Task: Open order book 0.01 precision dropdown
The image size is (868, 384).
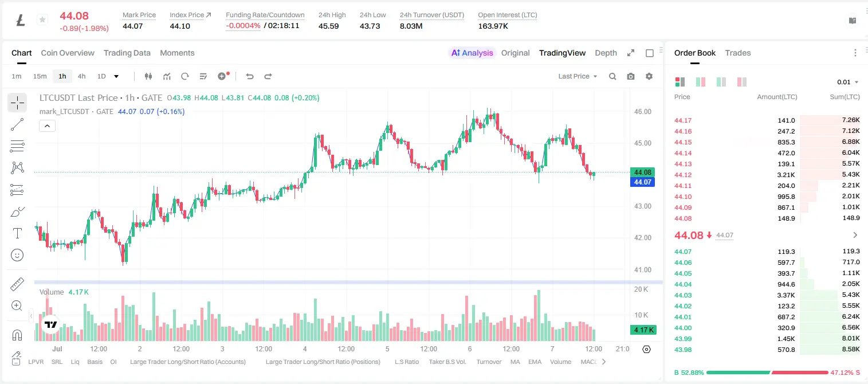Action: tap(848, 82)
